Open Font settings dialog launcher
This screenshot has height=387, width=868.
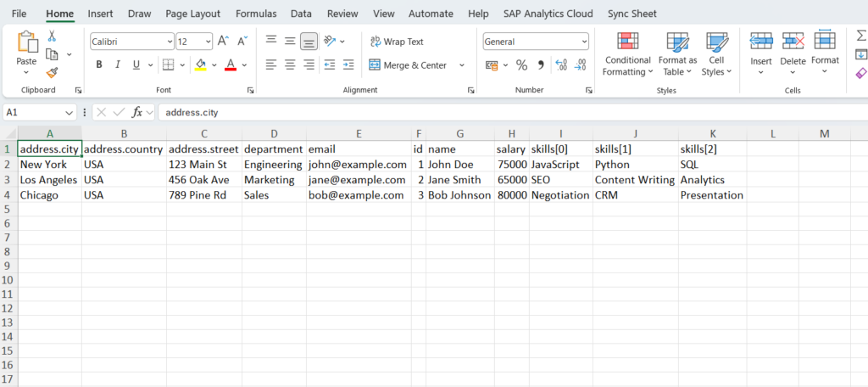tap(250, 90)
